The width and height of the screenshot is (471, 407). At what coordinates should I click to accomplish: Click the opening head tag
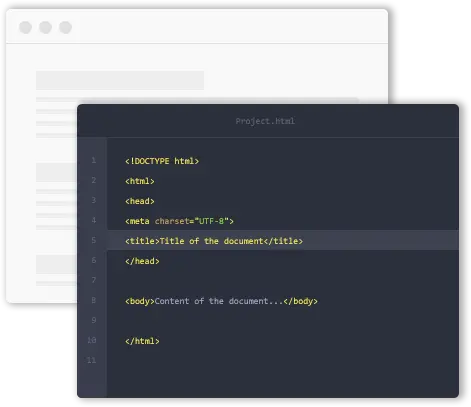coord(140,201)
